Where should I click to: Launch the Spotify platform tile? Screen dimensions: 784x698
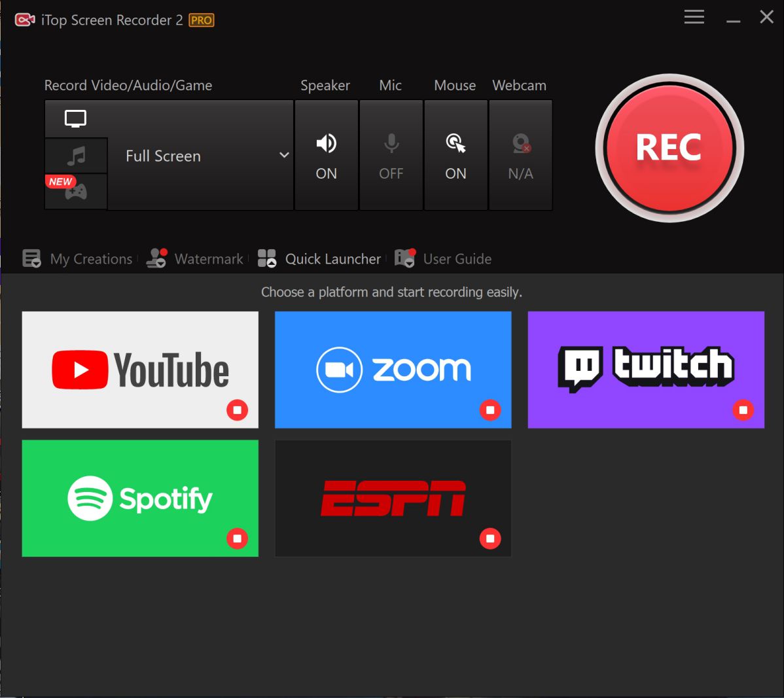coord(140,498)
